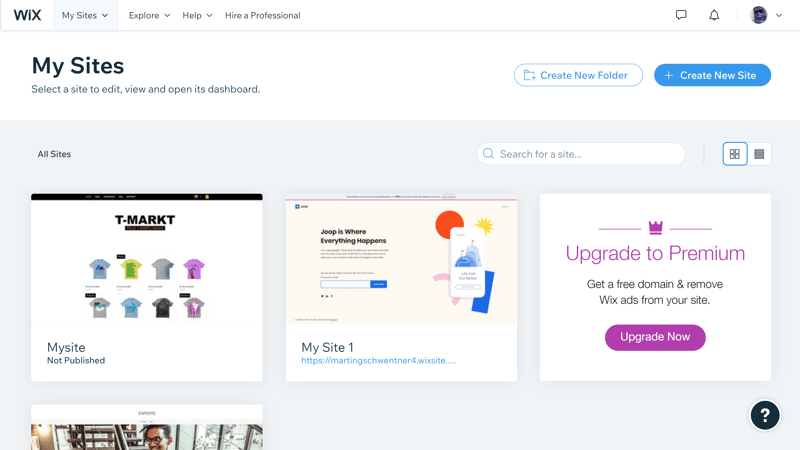The width and height of the screenshot is (800, 450).
Task: Click the magnifier search icon
Action: click(x=488, y=154)
